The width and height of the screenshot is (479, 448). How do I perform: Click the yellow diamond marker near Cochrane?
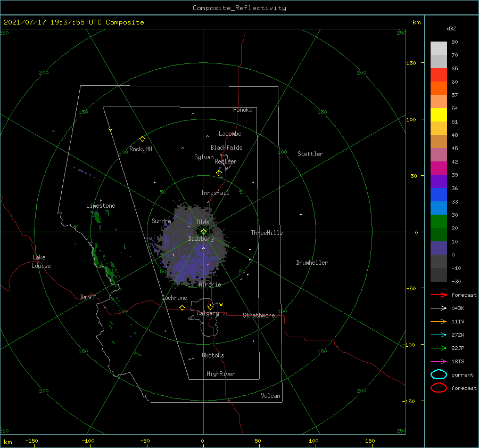tap(183, 307)
